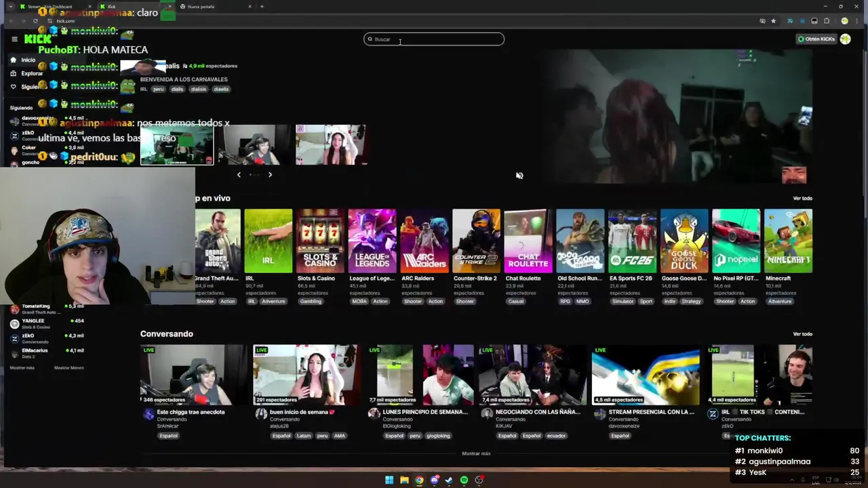Open the third featured stream preview thumbnail
868x488 pixels.
coord(332,145)
